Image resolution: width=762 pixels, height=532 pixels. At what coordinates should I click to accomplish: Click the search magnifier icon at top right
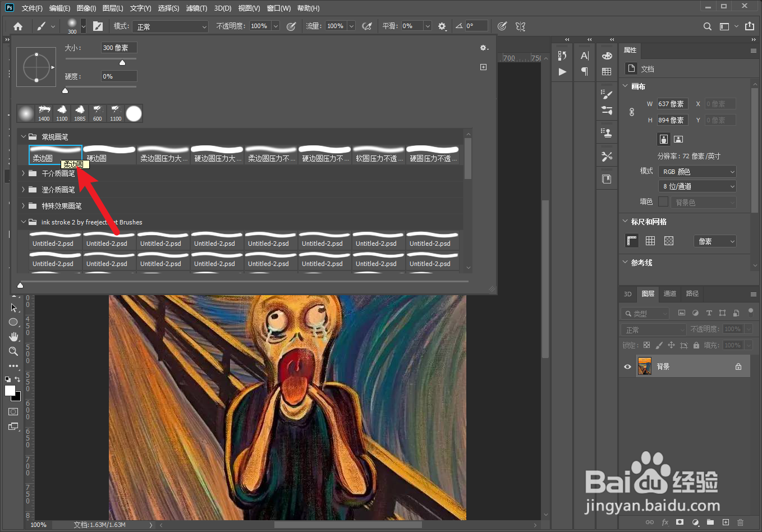click(x=708, y=26)
